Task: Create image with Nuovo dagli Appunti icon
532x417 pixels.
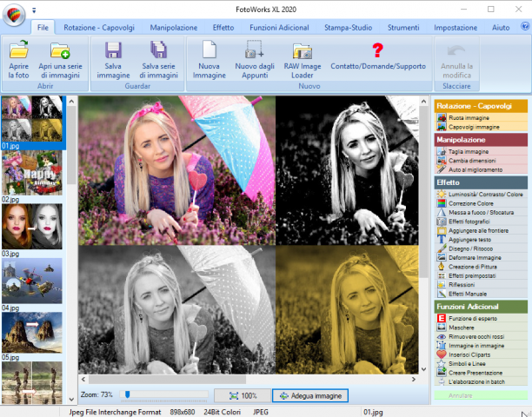Action: point(255,50)
